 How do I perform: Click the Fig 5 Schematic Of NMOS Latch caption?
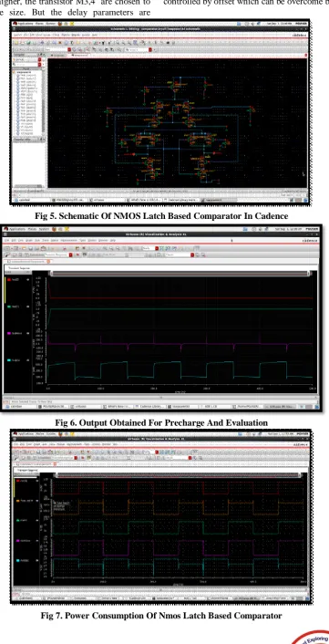161,216
